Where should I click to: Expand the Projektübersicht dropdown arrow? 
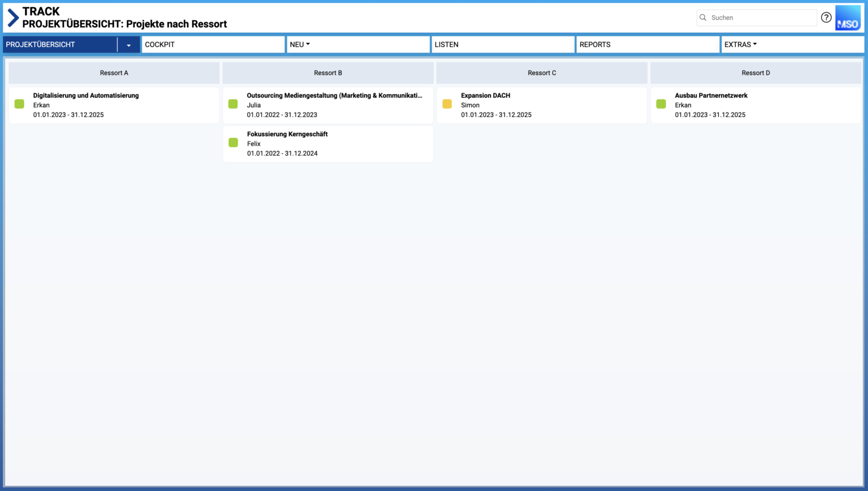[129, 45]
